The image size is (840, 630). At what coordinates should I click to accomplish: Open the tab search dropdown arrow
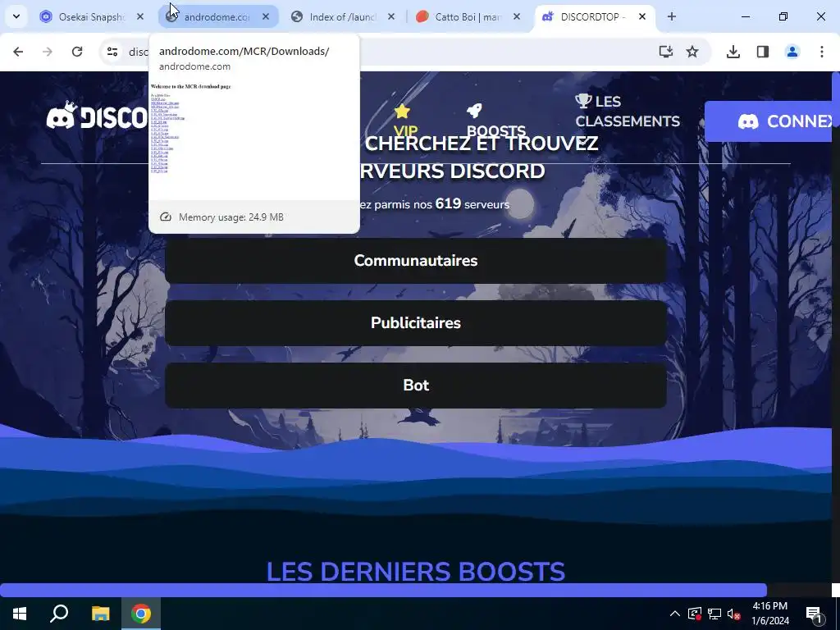pyautogui.click(x=16, y=16)
